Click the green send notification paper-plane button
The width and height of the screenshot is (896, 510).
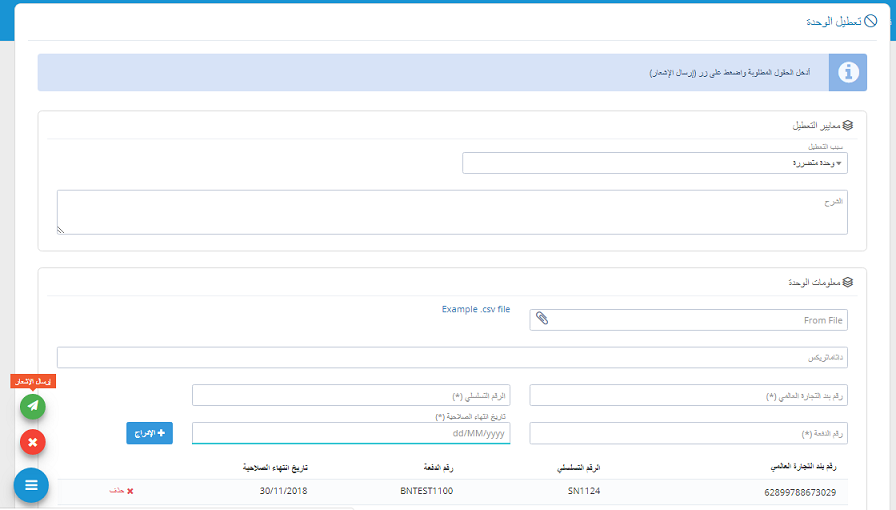(x=33, y=406)
